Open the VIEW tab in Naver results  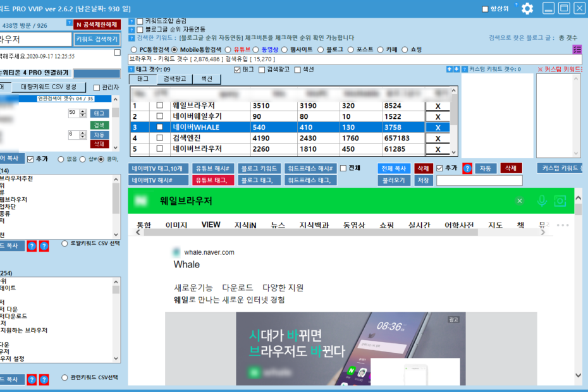(211, 224)
